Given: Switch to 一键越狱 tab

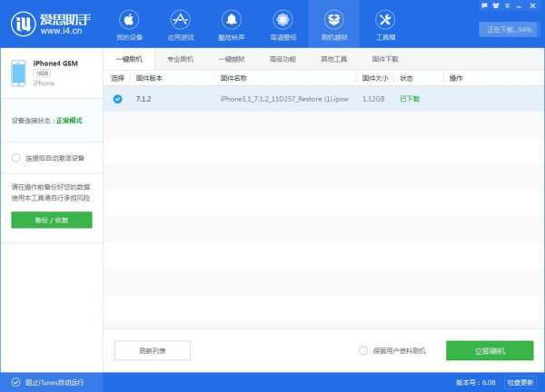Looking at the screenshot, I should click(232, 59).
